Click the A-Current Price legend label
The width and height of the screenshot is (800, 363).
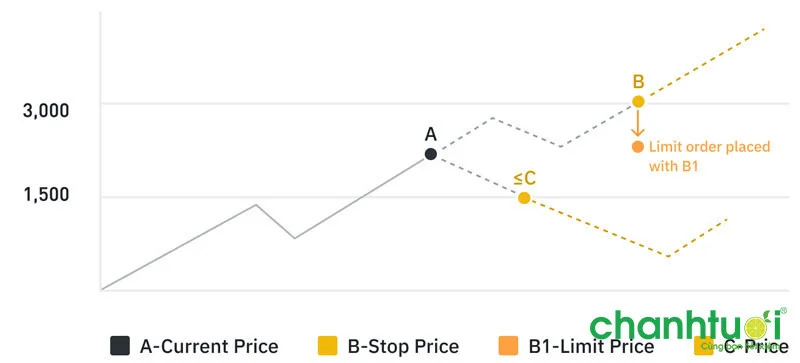coord(209,347)
